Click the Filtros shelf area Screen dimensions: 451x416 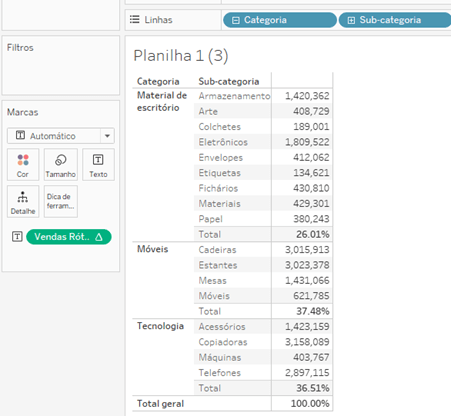click(61, 65)
